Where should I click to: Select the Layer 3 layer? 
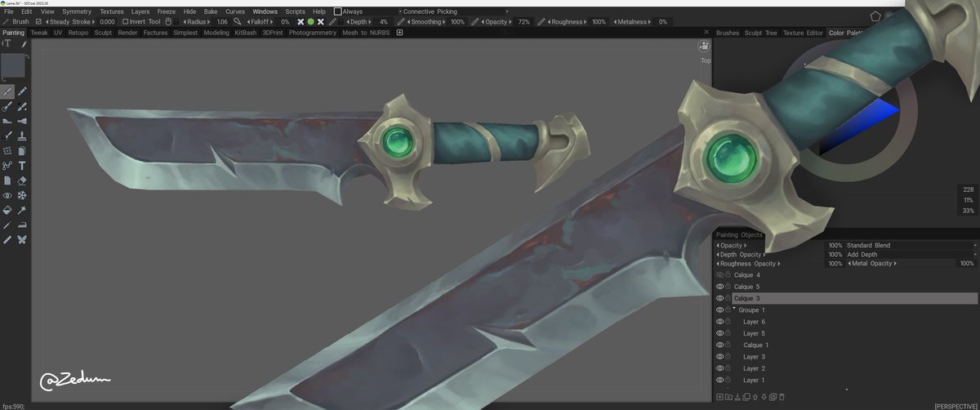coord(754,357)
